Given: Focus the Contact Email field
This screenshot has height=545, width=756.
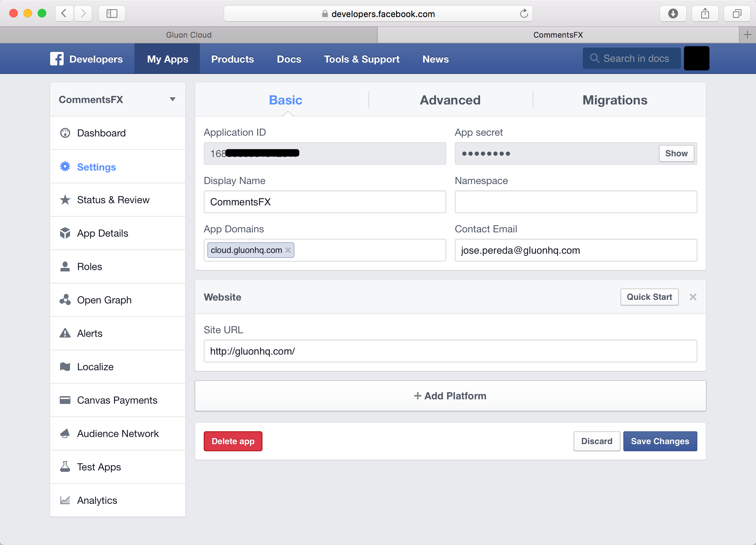Looking at the screenshot, I should point(576,250).
